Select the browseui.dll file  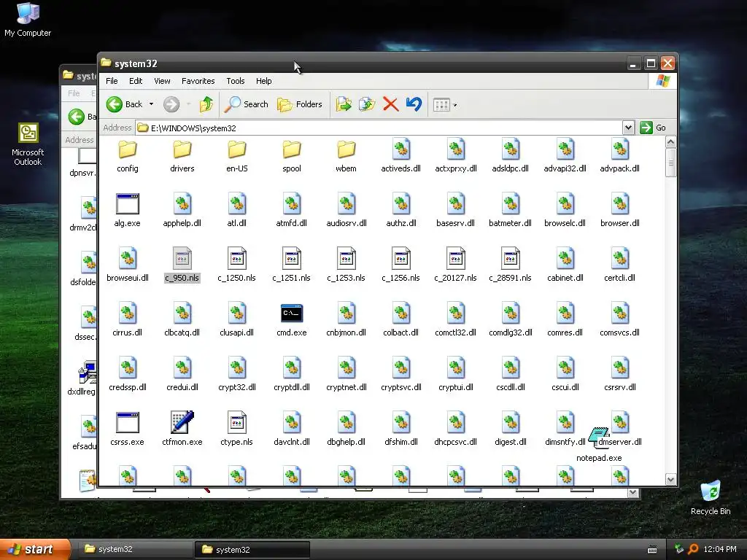click(x=128, y=264)
